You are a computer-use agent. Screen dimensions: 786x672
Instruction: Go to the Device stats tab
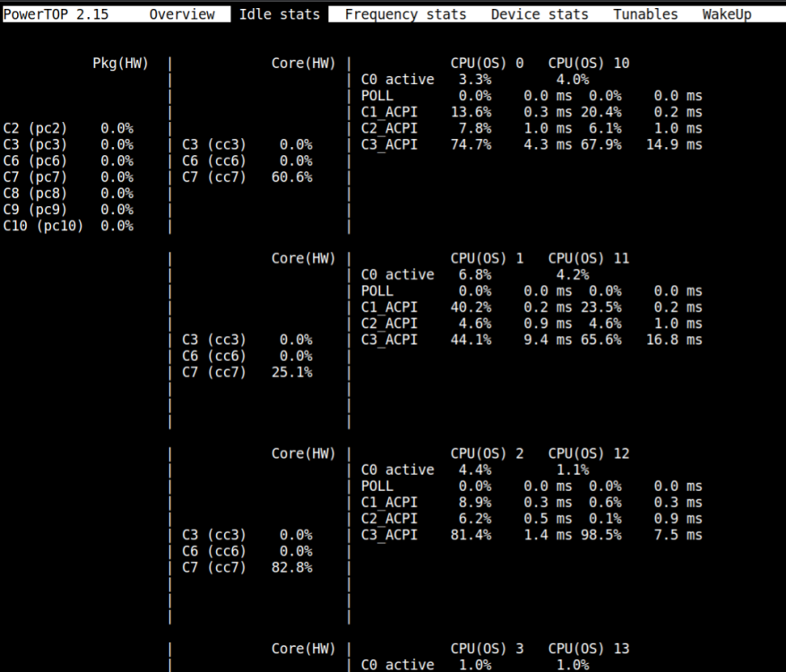[540, 14]
